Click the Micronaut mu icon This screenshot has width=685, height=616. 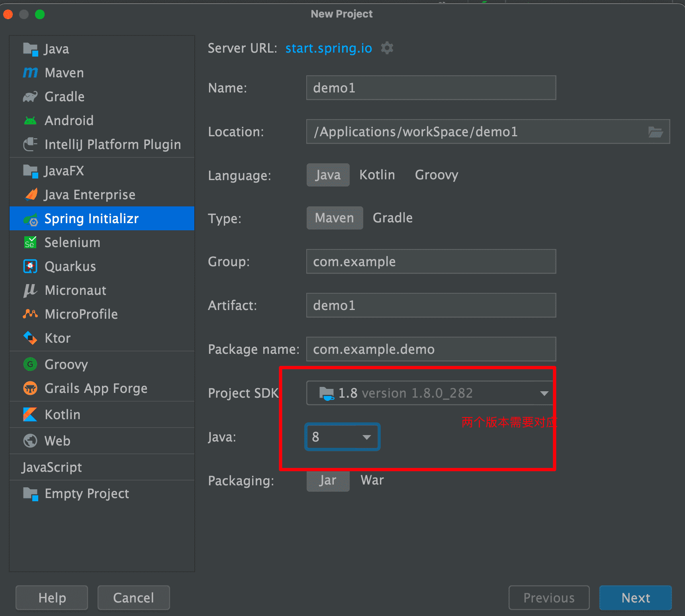[x=30, y=290]
